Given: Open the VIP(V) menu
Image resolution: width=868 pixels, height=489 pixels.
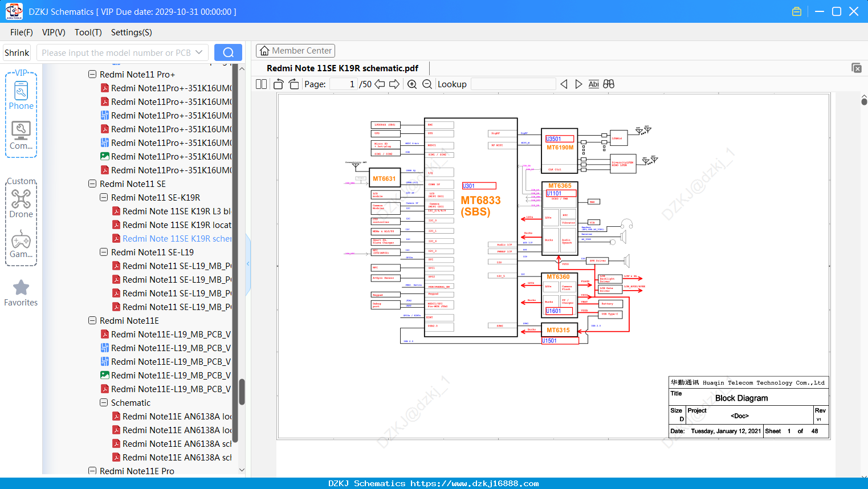Looking at the screenshot, I should coord(54,32).
